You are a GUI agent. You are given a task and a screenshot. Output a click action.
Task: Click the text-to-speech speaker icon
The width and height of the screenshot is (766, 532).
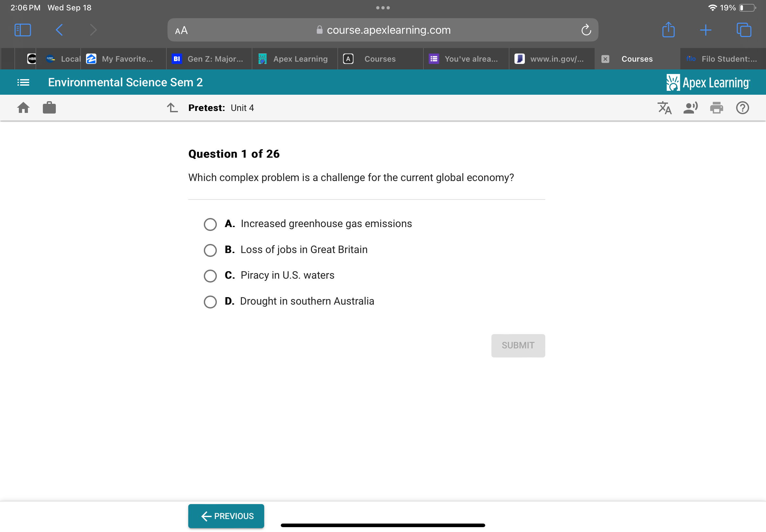click(x=692, y=108)
